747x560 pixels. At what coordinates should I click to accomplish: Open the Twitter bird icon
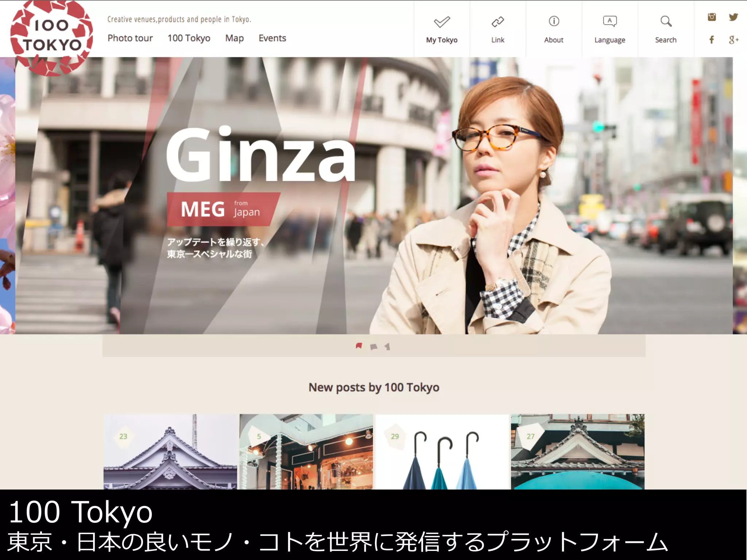tap(733, 17)
